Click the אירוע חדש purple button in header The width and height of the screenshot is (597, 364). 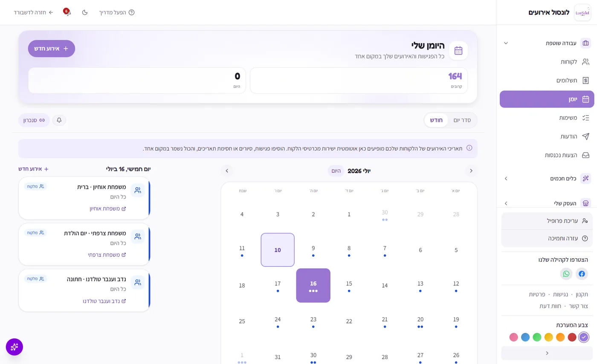tap(52, 49)
